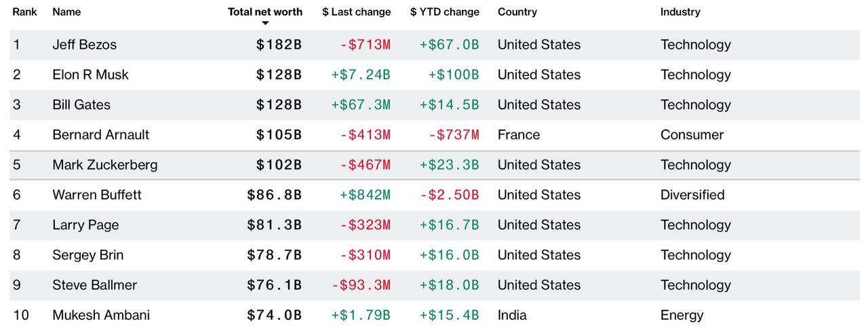868x327 pixels.
Task: Click Elon Musk's +$100B YTD change
Action: (x=453, y=75)
